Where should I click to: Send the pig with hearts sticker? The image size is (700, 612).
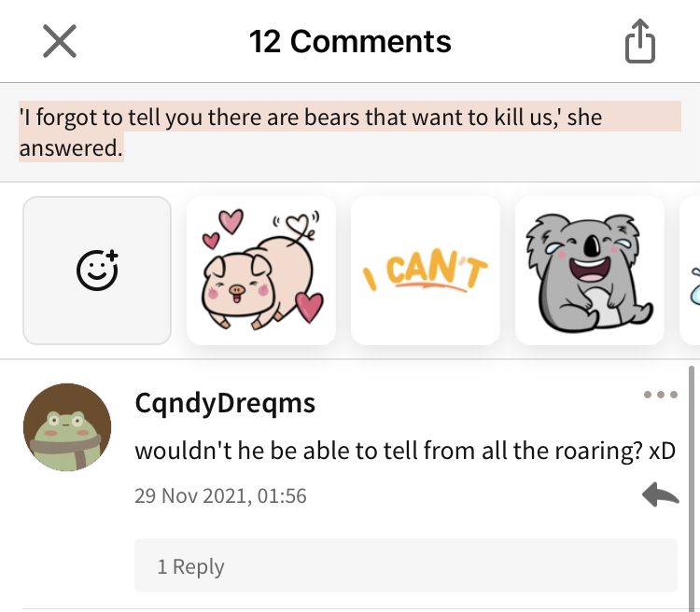[261, 271]
